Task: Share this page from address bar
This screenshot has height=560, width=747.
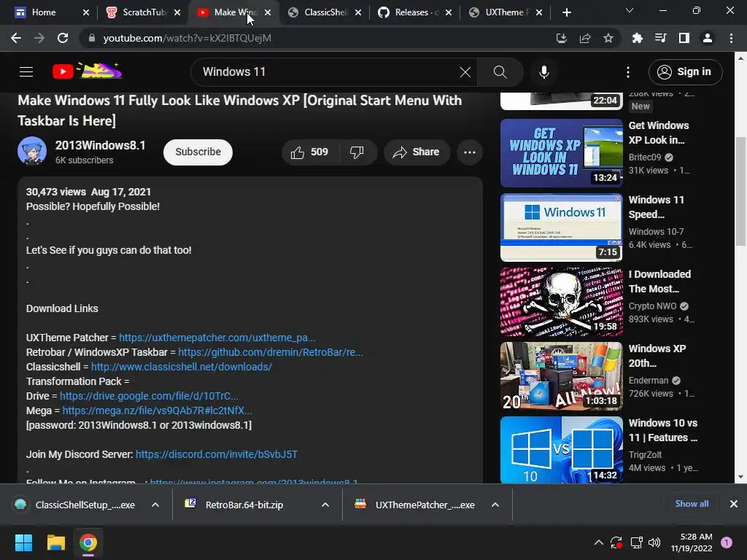Action: [585, 38]
